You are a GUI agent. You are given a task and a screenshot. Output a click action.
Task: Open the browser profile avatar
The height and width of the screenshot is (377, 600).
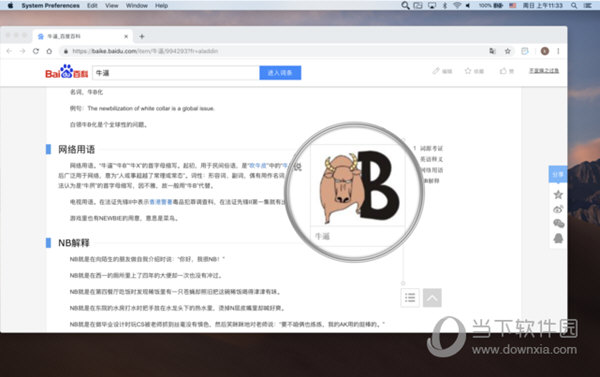coord(545,51)
